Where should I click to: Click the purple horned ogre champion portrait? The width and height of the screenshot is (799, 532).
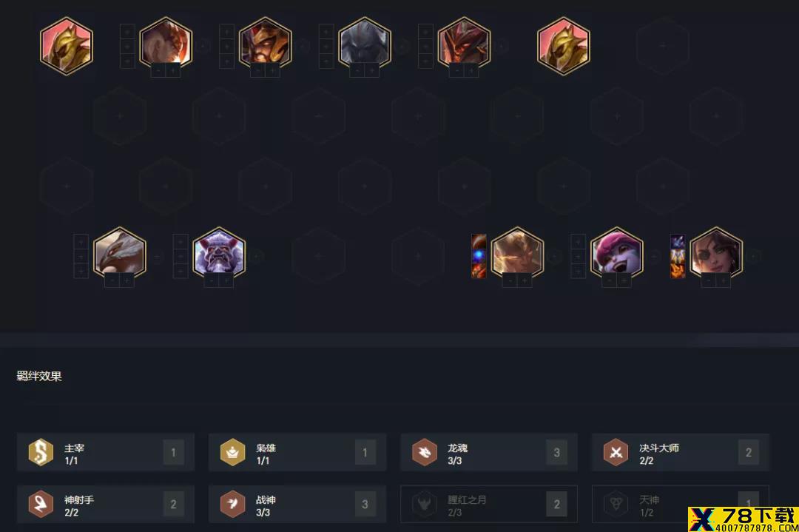[x=219, y=253]
